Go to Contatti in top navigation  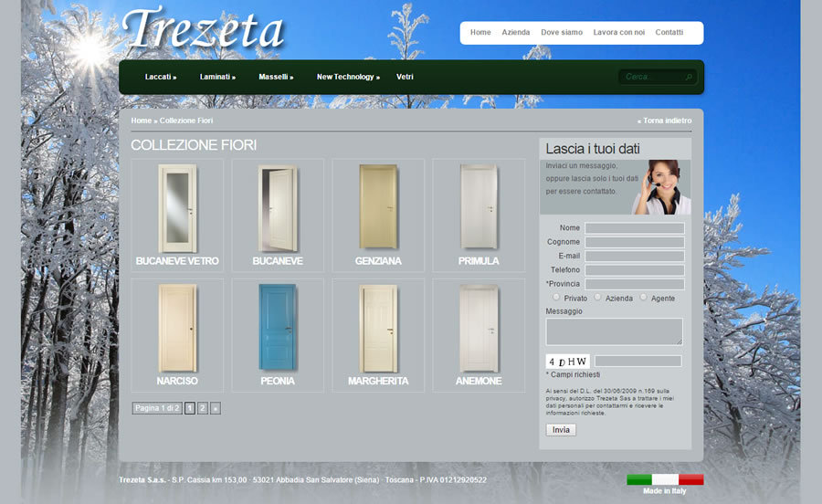coord(669,33)
